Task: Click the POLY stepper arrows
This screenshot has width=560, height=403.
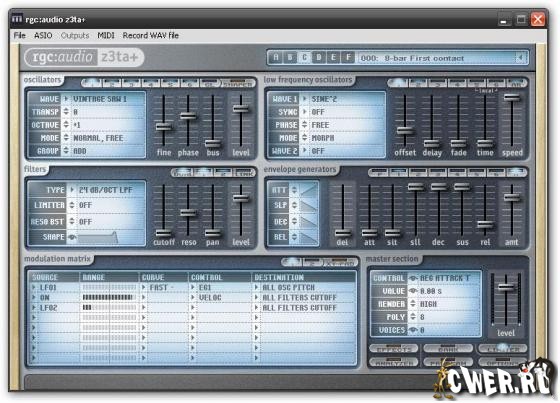Action: pos(413,317)
